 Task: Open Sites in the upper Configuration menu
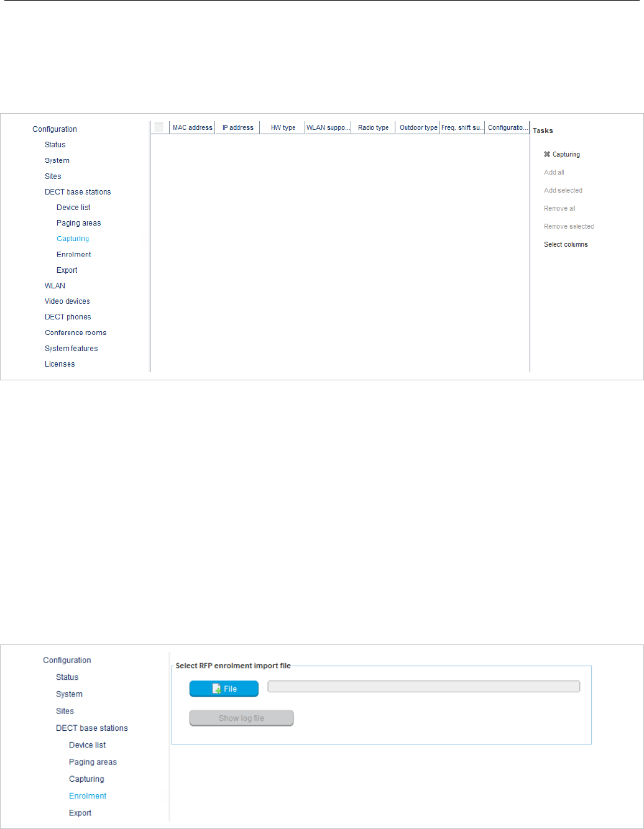pyautogui.click(x=53, y=176)
